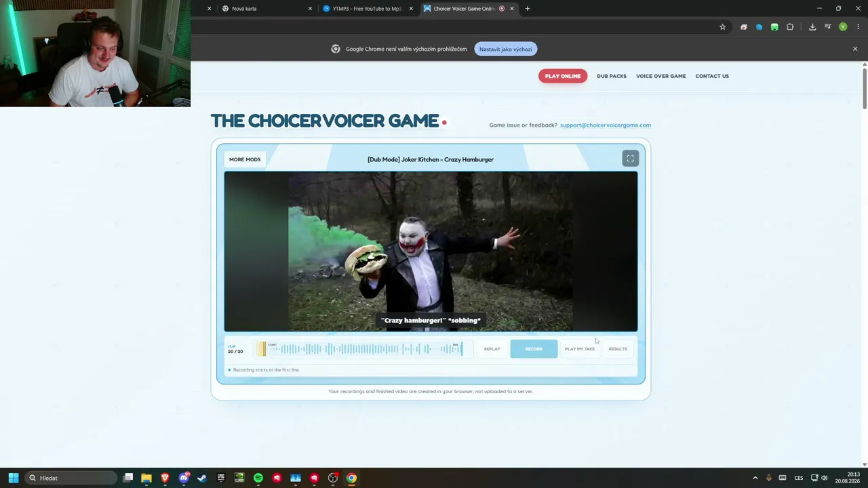This screenshot has height=488, width=868.
Task: Open the media controls icon in Chrome toolbar
Action: pos(828,27)
